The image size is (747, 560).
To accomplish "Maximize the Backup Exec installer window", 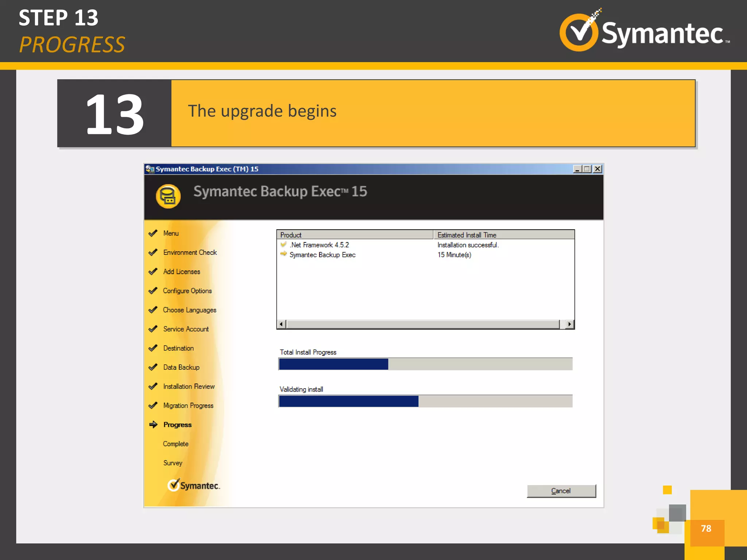I will click(587, 169).
